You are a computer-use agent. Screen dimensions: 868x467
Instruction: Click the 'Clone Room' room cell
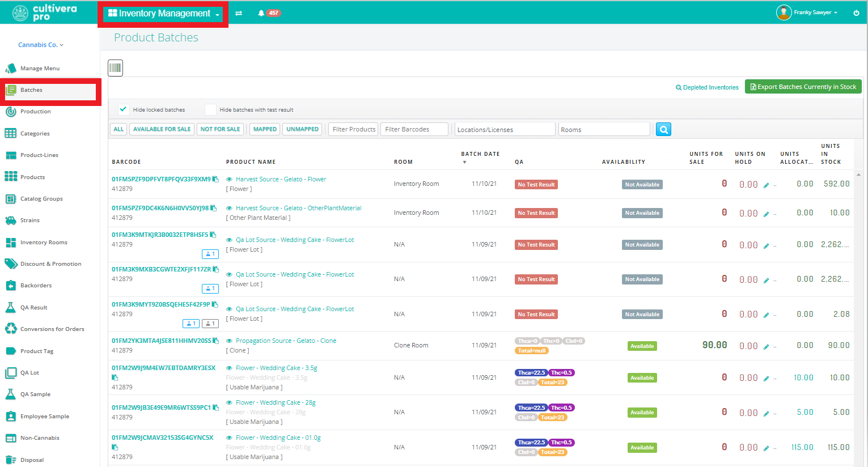[x=411, y=345]
